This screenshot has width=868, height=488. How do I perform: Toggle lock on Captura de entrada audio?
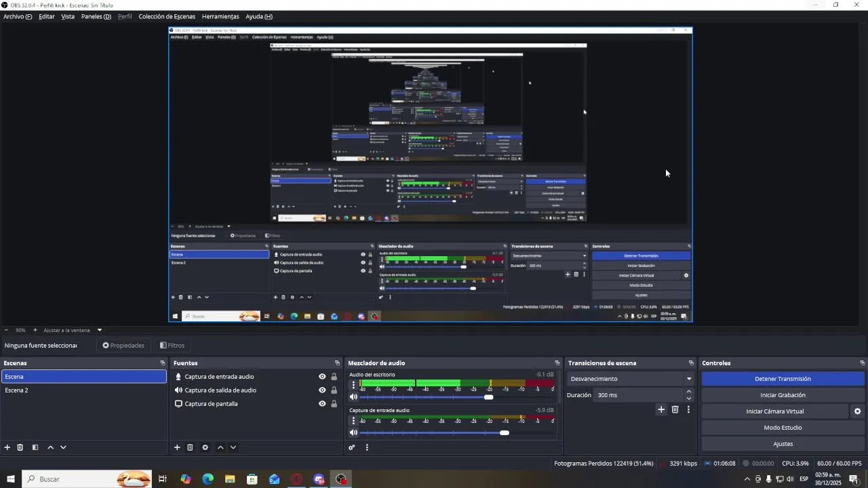[x=334, y=377]
